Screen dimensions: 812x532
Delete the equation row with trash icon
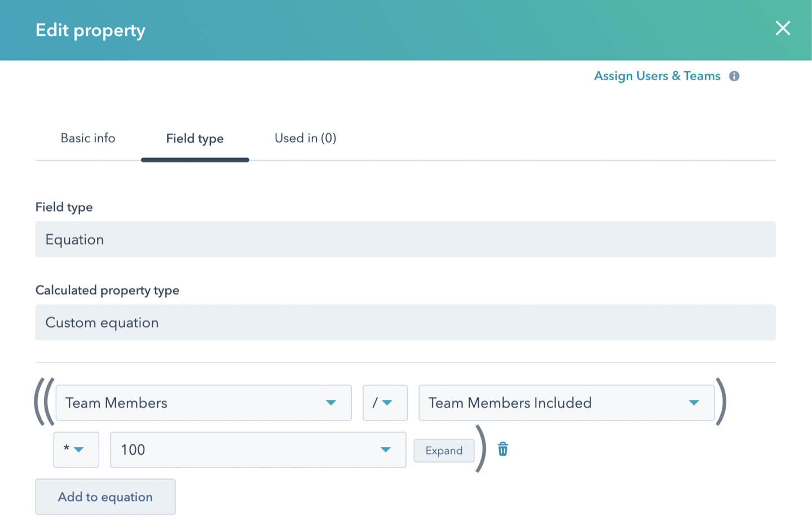[x=503, y=449]
